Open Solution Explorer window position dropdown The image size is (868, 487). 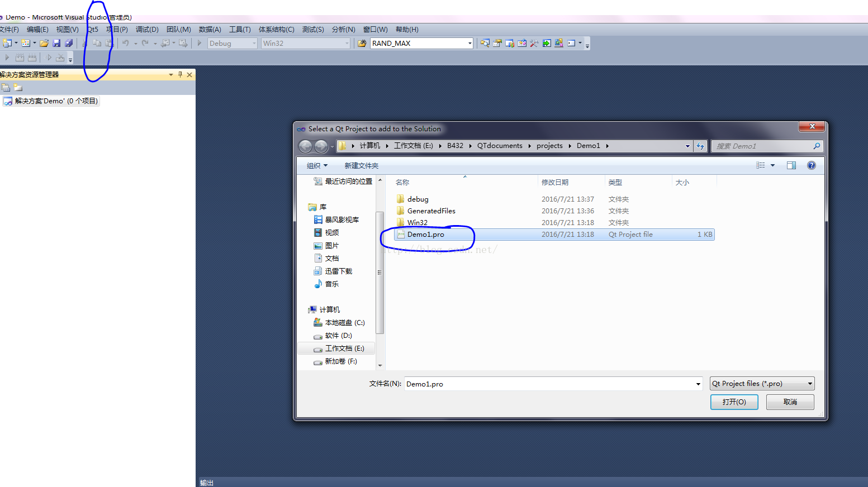click(170, 74)
